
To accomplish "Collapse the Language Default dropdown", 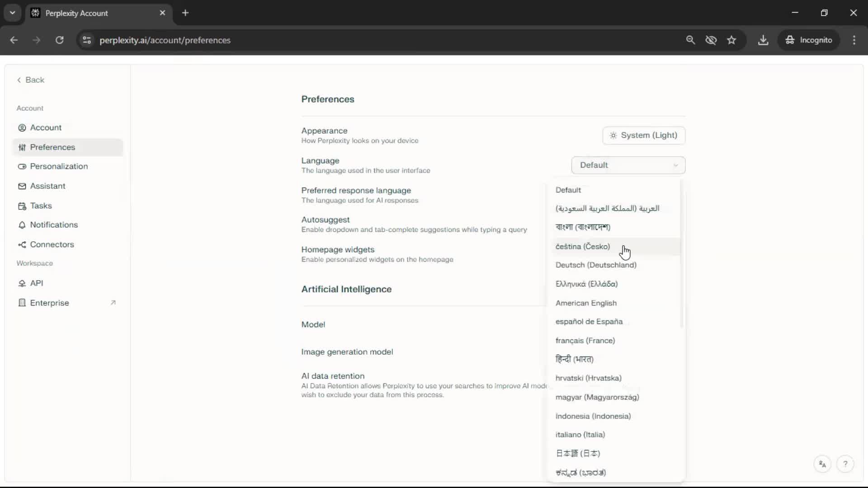I will [x=628, y=165].
